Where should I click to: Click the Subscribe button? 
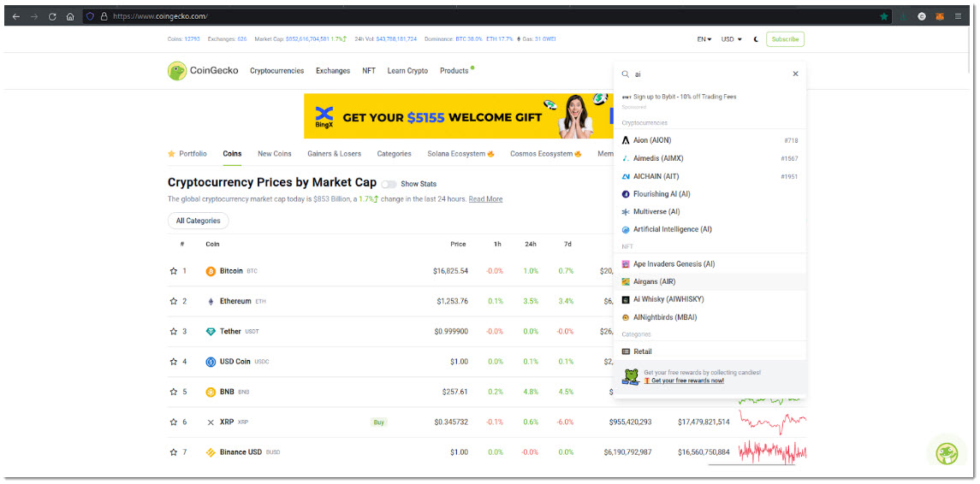point(785,39)
